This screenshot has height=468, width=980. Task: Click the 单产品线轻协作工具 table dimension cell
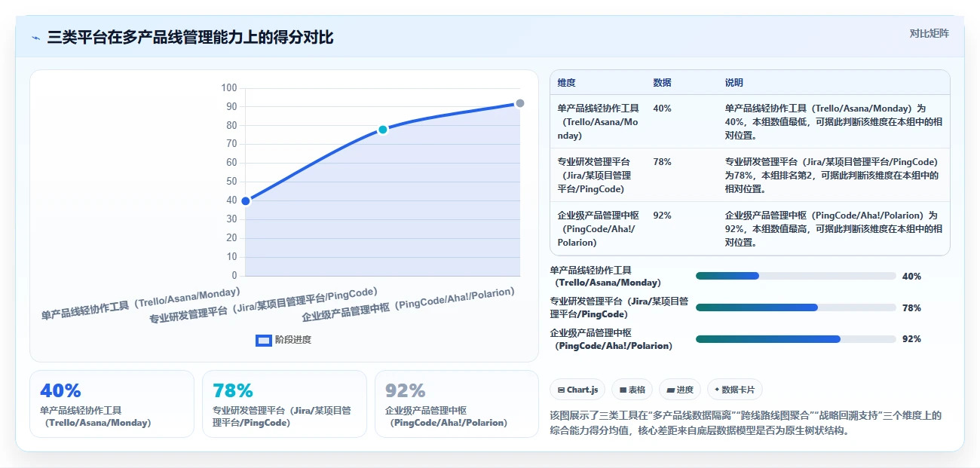(599, 122)
